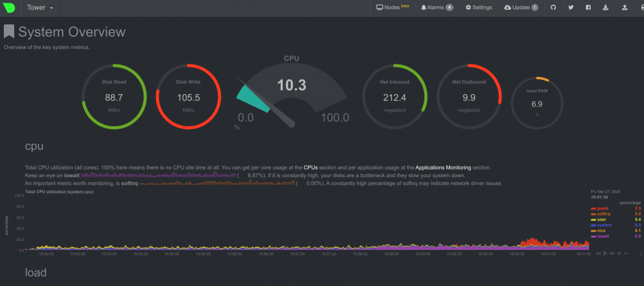Click the guest value 2.5
The image size is (644, 286).
coord(638,208)
